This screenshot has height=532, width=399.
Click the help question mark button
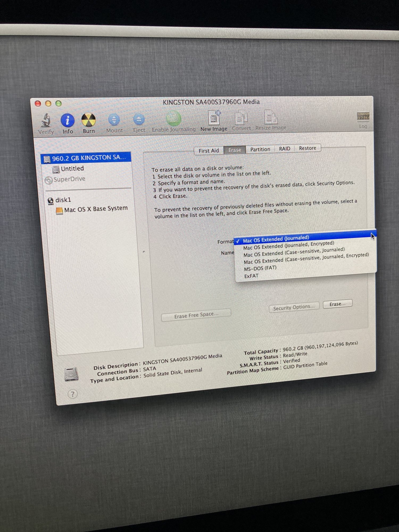[72, 394]
